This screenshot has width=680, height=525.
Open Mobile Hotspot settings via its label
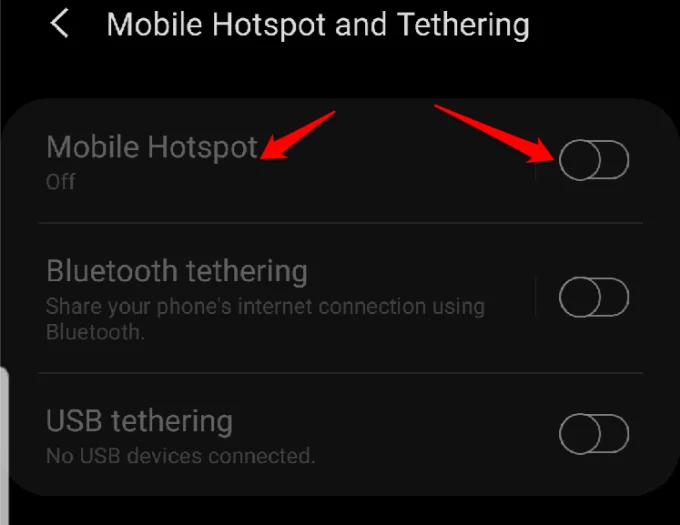point(152,147)
